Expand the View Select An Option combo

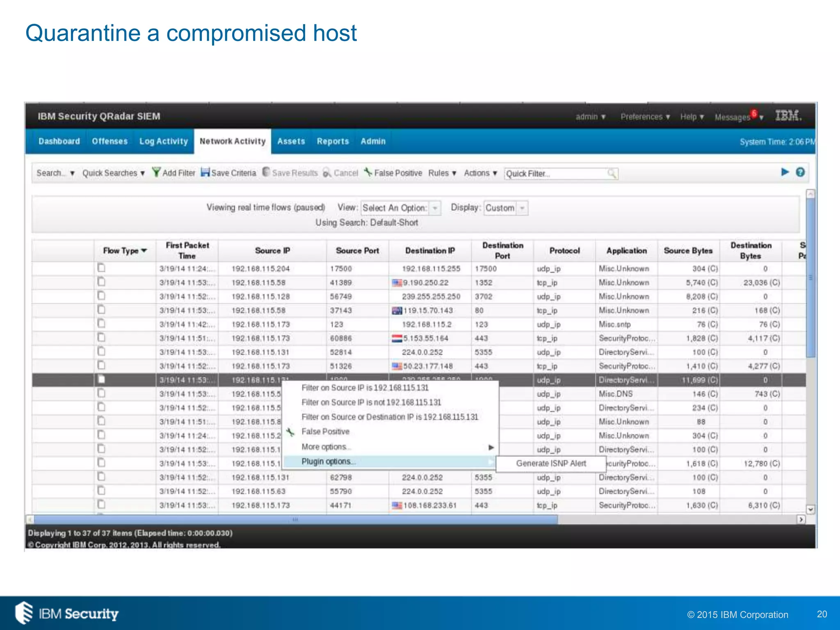tap(401, 208)
